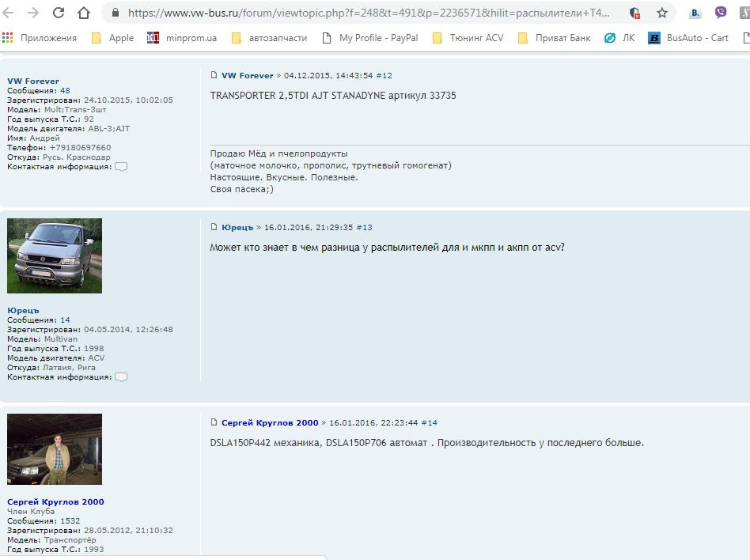Open contact info bubble for Юрецъ

tap(121, 377)
